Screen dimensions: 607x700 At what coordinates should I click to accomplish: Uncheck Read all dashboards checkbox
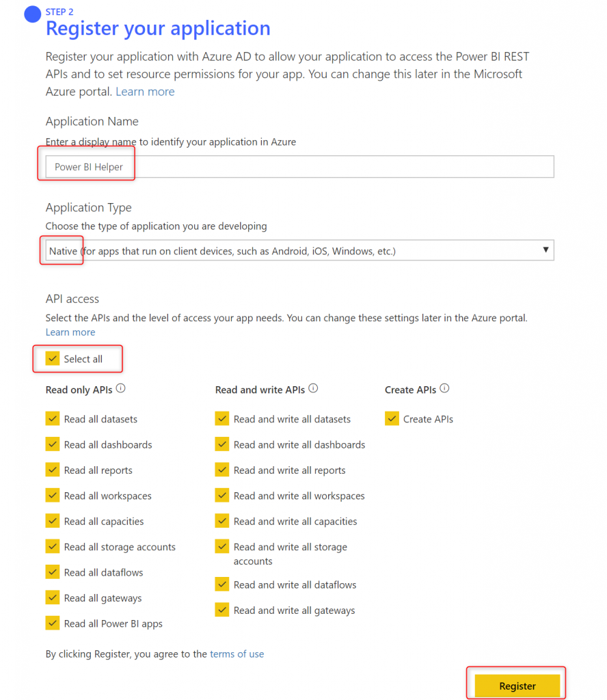click(x=53, y=444)
